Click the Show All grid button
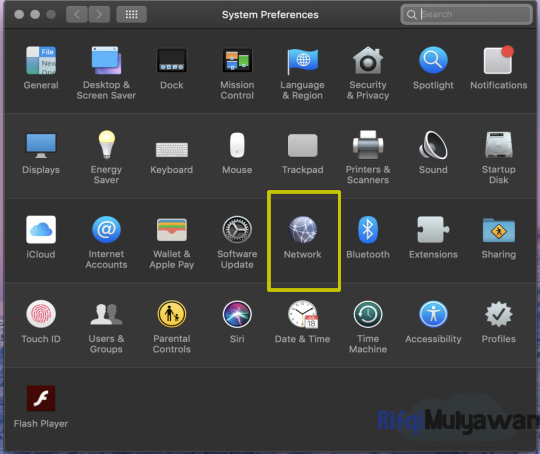Viewport: 540px width, 454px height. (132, 14)
